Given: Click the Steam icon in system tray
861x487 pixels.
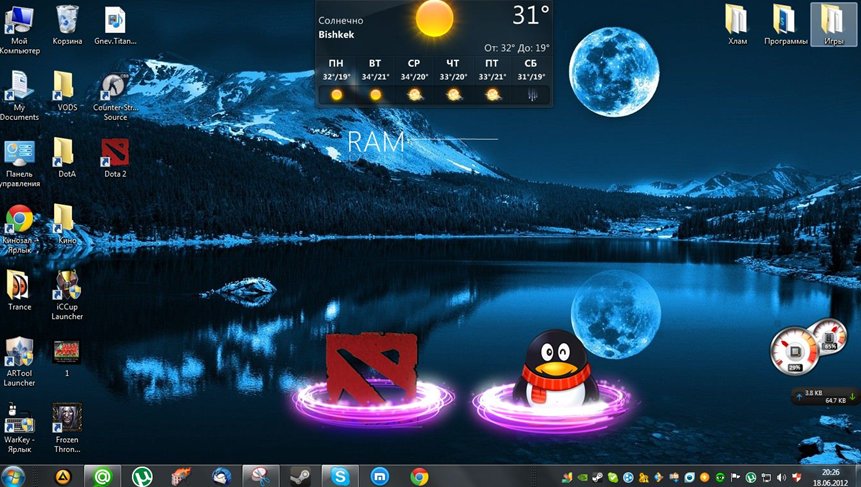Looking at the screenshot, I should point(597,477).
